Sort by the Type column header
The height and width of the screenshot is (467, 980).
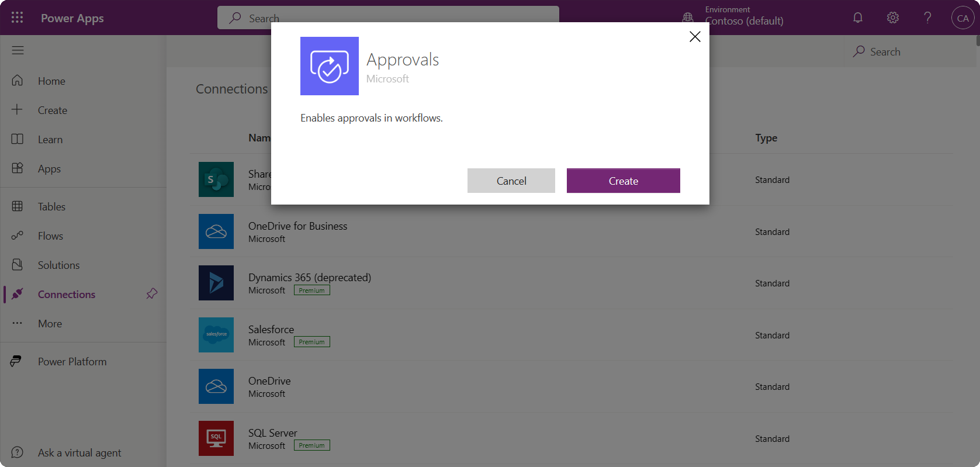pos(766,138)
